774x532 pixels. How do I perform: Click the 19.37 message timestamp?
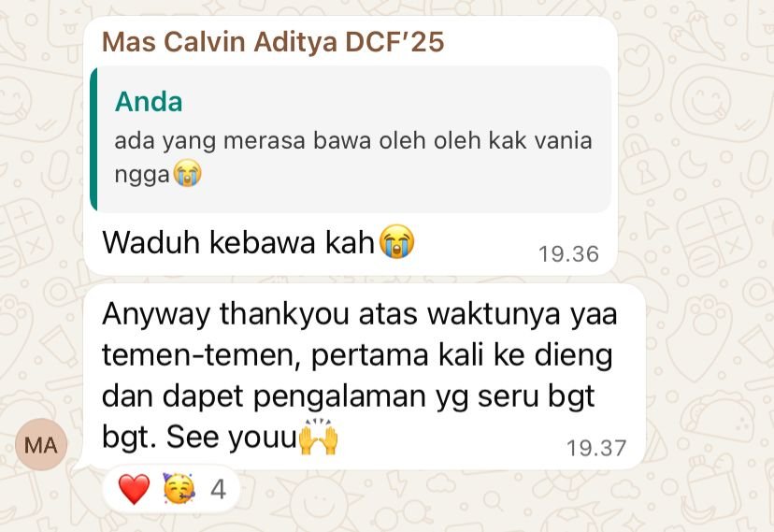596,449
